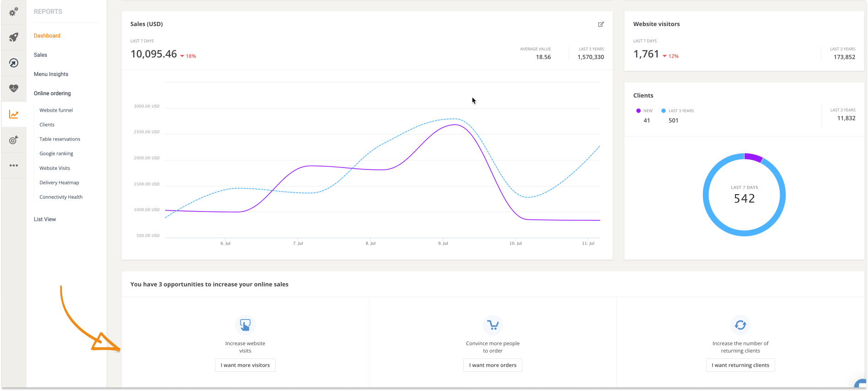Open the chat widget at bottom corner

[x=861, y=385]
